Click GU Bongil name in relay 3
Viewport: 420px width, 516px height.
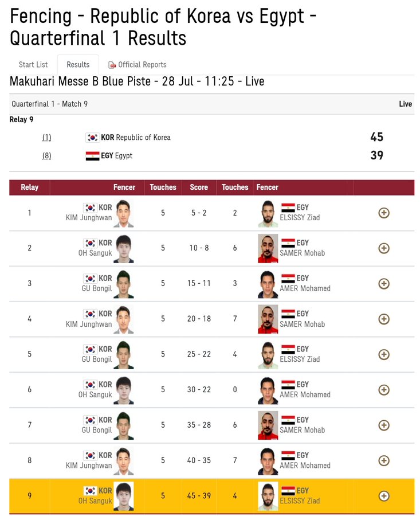[x=97, y=288]
